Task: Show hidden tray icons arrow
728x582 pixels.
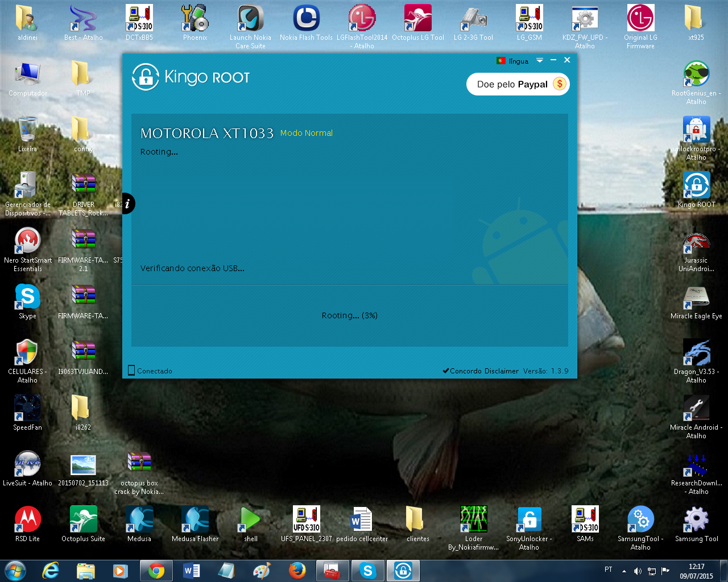Action: pyautogui.click(x=624, y=571)
